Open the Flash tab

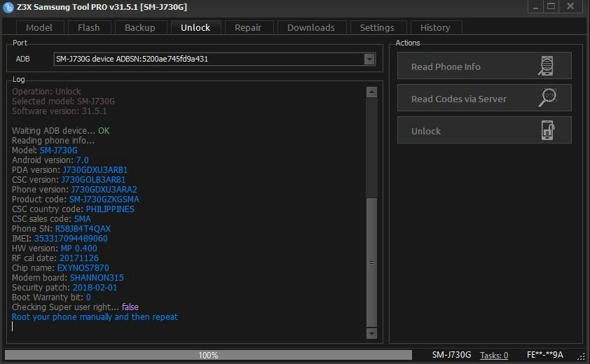pos(89,27)
